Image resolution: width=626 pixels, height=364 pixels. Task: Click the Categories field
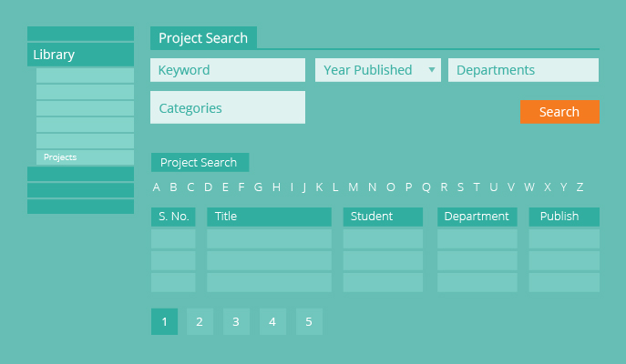coord(227,107)
